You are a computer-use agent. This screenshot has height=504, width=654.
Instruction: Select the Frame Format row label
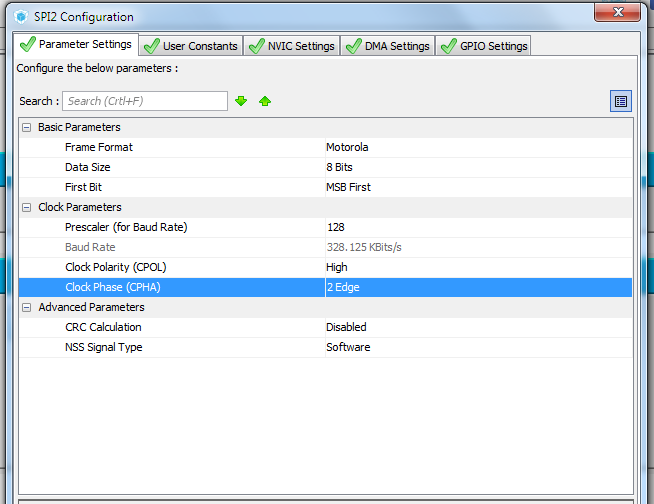point(99,147)
